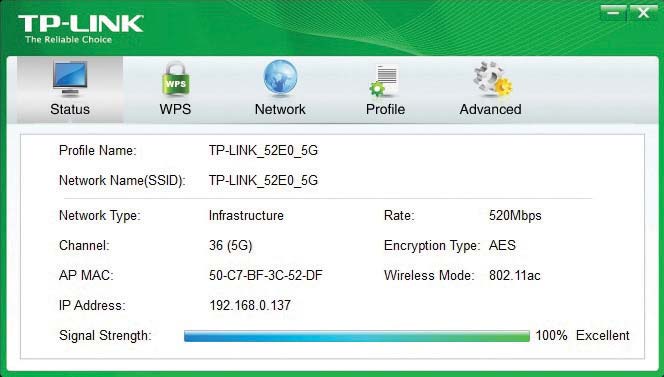Image resolution: width=664 pixels, height=377 pixels.
Task: Open the Profile tab label
Action: coord(385,109)
